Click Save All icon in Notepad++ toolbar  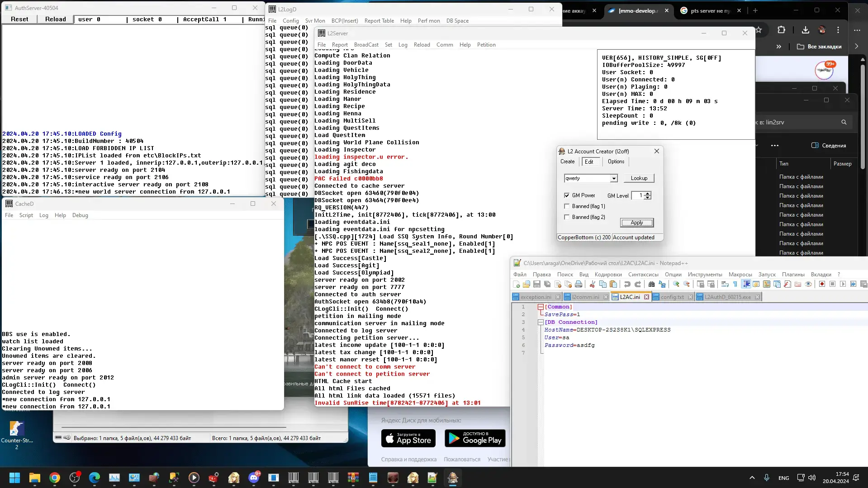[547, 284]
